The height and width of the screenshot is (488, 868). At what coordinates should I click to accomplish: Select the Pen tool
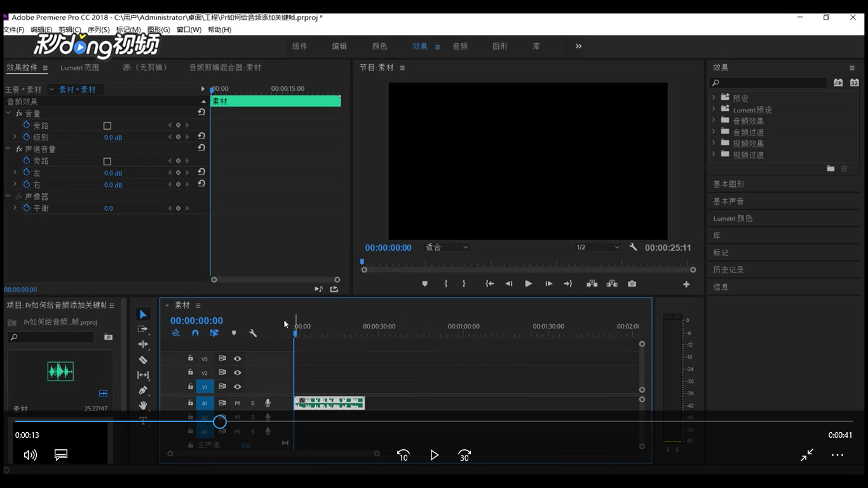(143, 390)
